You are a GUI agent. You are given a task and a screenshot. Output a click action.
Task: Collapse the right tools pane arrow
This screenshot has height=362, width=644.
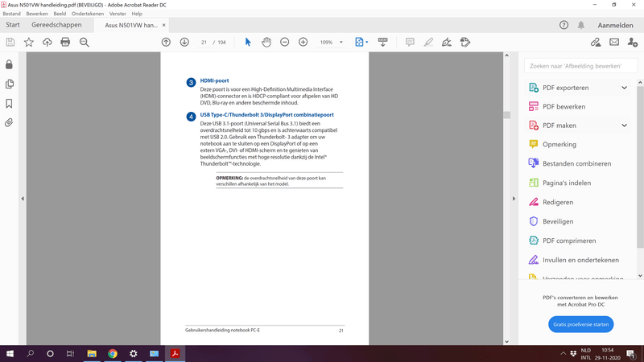[x=514, y=199]
